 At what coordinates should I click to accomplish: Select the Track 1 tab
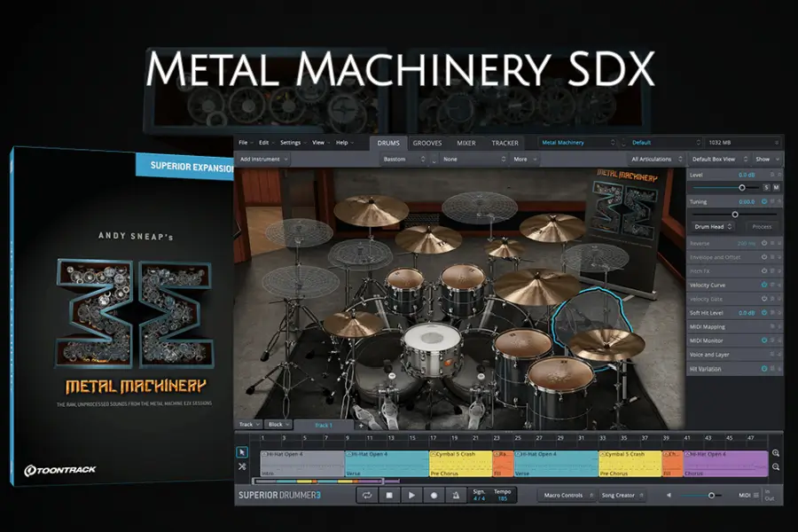324,425
